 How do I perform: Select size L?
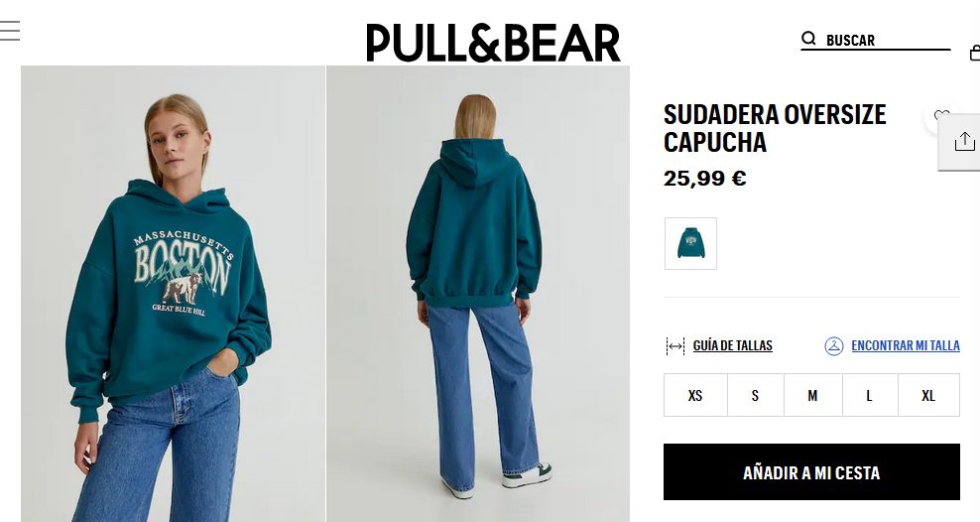(x=869, y=395)
